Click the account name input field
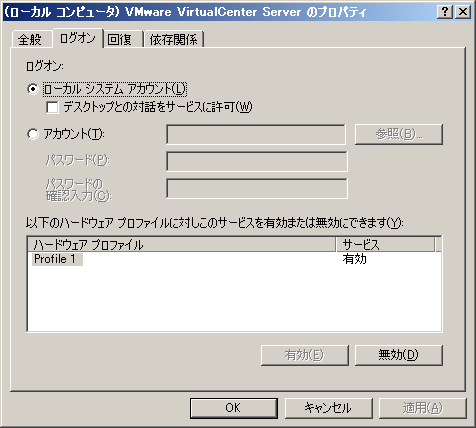476x428 pixels. [x=256, y=134]
